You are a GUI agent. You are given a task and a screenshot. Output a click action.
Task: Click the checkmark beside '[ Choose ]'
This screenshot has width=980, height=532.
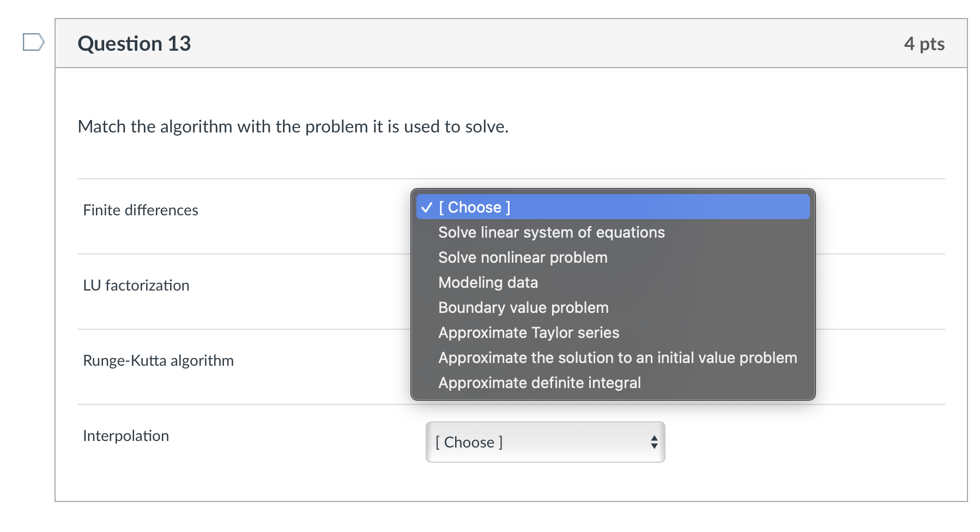click(427, 207)
